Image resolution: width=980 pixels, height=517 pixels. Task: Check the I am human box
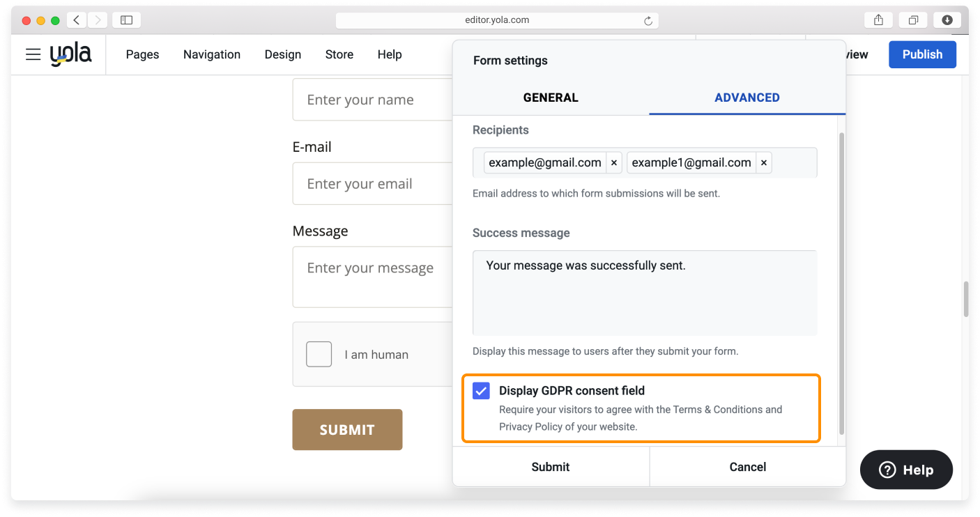coord(319,354)
